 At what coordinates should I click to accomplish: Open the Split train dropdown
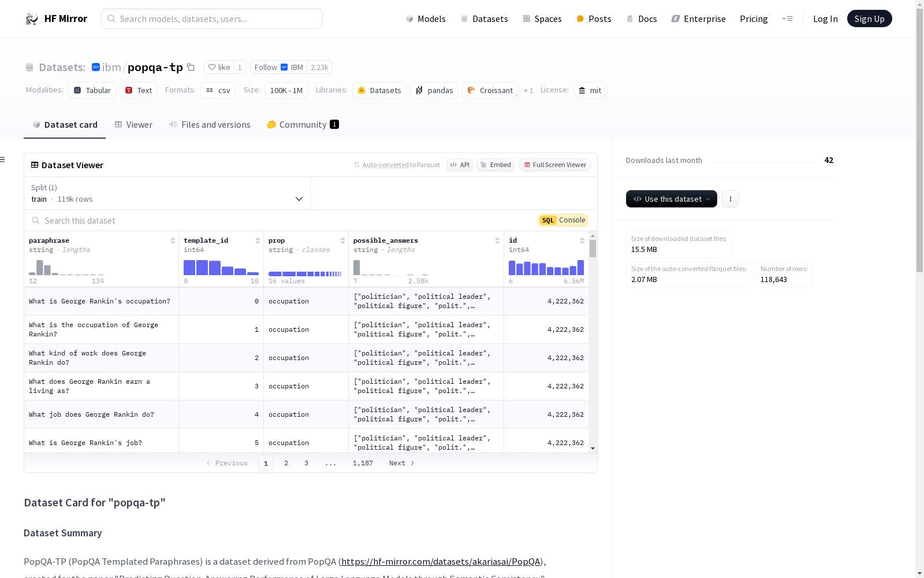[x=167, y=193]
